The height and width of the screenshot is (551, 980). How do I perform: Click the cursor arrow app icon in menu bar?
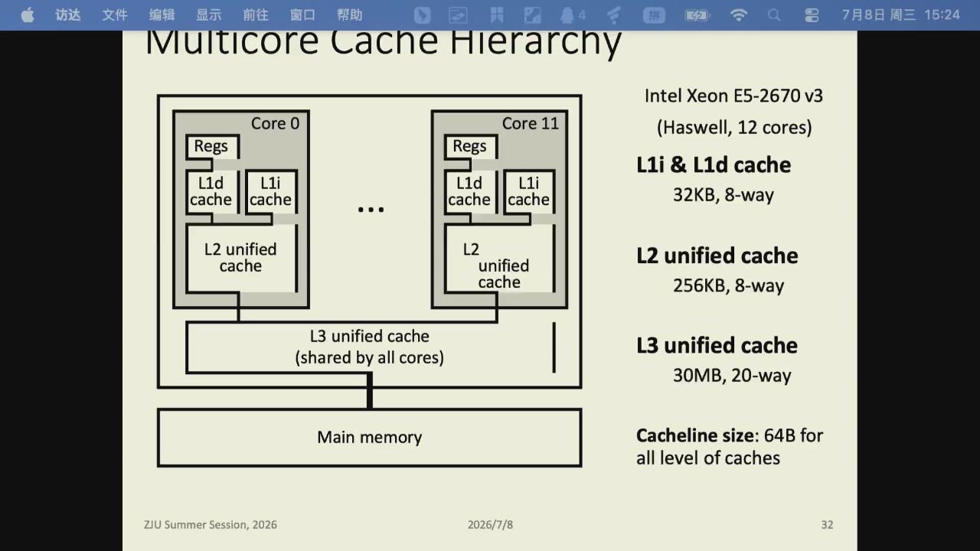pyautogui.click(x=422, y=15)
